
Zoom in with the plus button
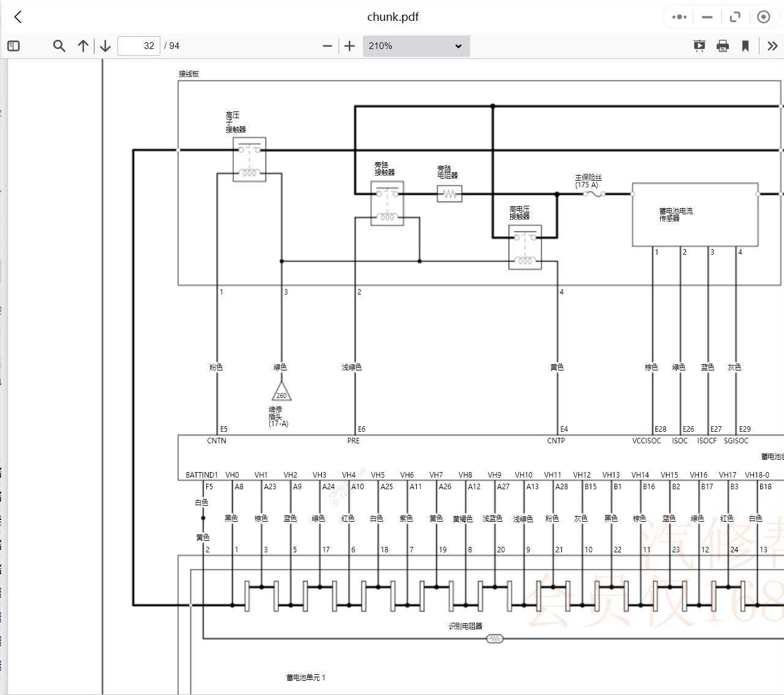point(349,46)
